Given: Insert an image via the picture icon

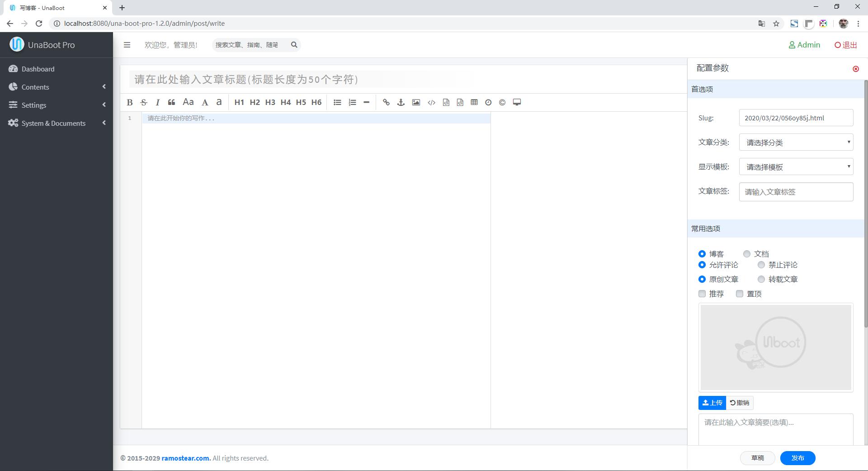Looking at the screenshot, I should point(416,102).
